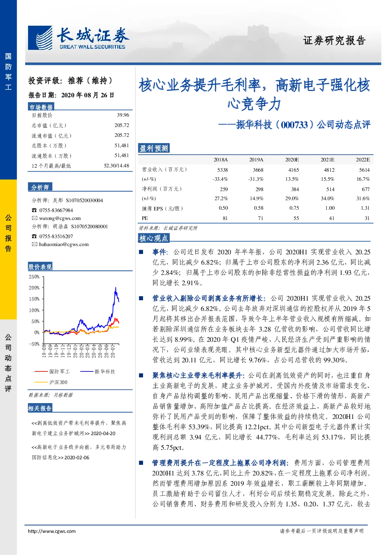Click the 2018A column header
This screenshot has width=392, height=555.
(221, 160)
